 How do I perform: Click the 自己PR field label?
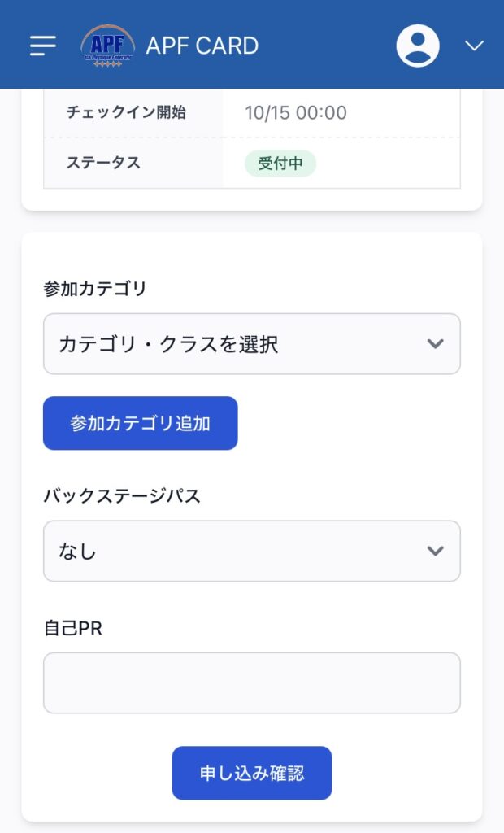pyautogui.click(x=72, y=628)
